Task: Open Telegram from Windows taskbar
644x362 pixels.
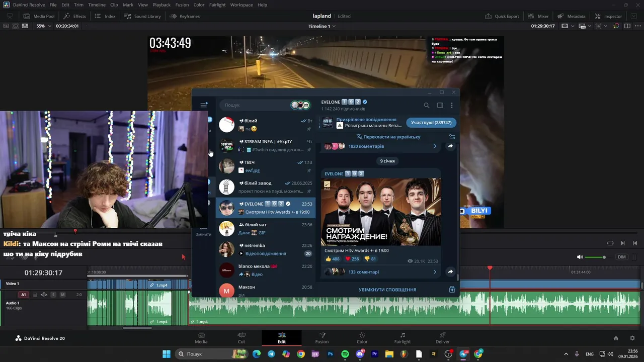Action: pos(271,354)
